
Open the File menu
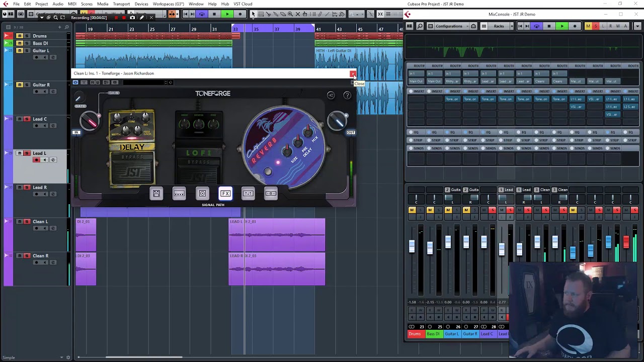click(x=17, y=4)
